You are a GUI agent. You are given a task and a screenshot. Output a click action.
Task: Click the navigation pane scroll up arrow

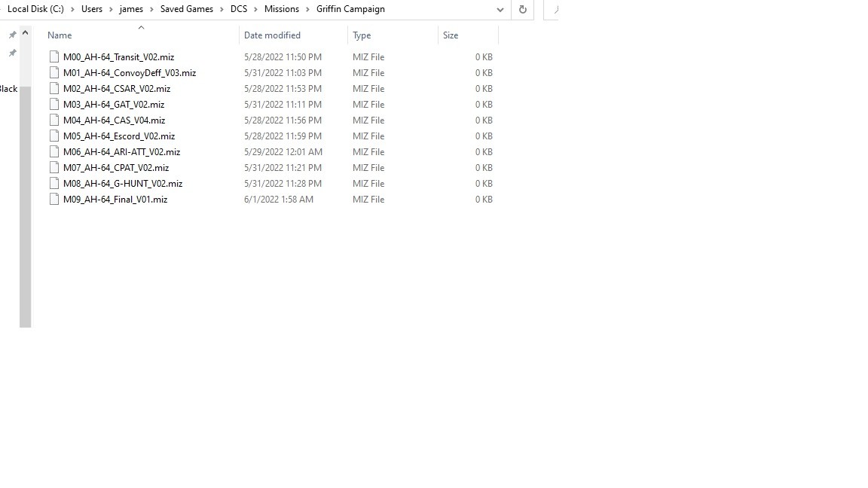25,33
